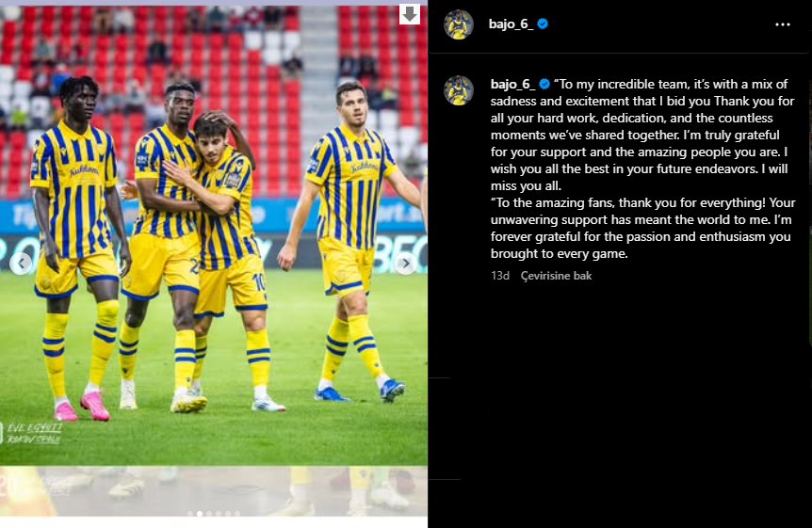The image size is (812, 528).
Task: Jump to the first carousel dot
Action: tap(190, 514)
